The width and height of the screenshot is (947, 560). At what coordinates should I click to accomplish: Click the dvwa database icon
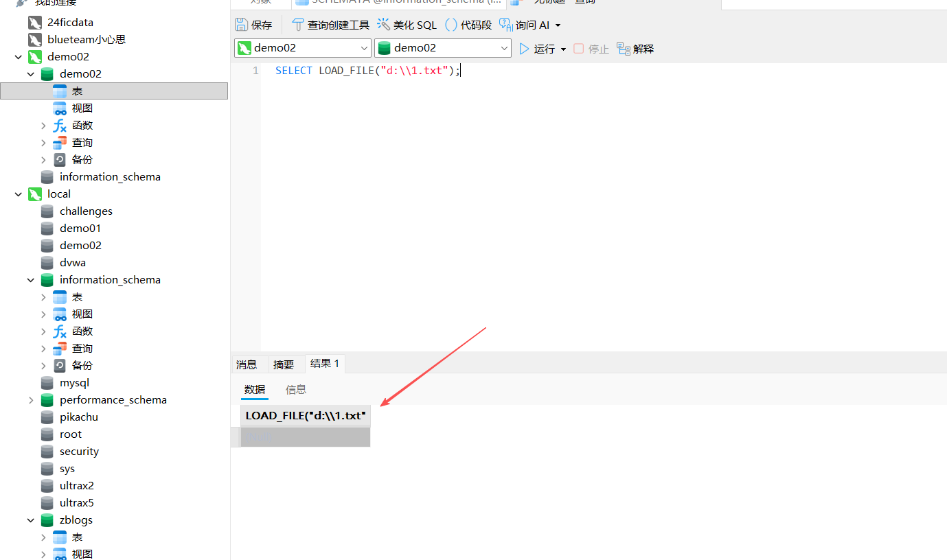[x=47, y=263]
